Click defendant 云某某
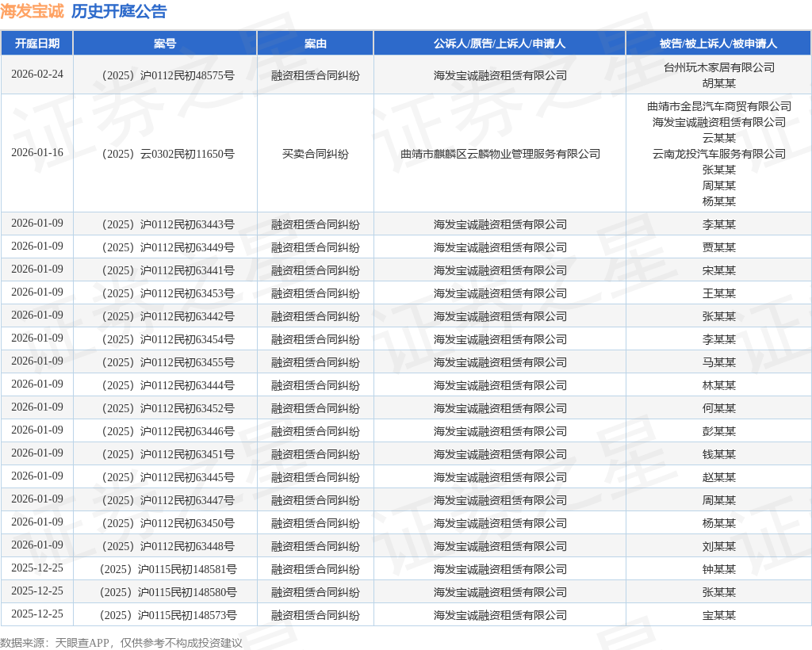Viewport: 812px width, 650px height. click(718, 138)
